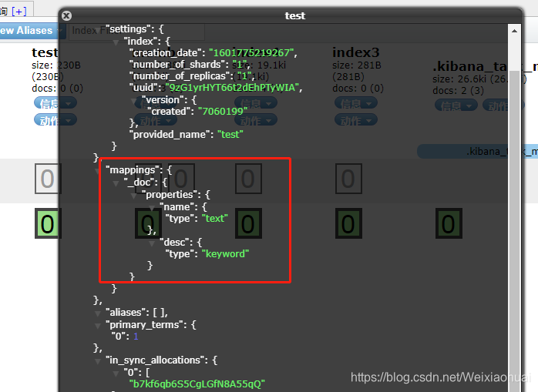Viewport: 538px width, 392px height.
Task: Click the .kibana_ta index heading
Action: tap(485, 66)
